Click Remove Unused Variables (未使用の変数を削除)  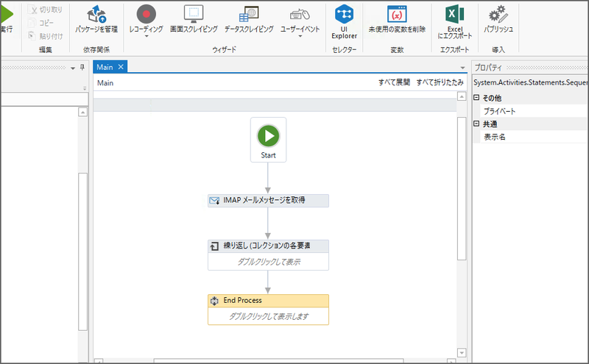pos(397,19)
